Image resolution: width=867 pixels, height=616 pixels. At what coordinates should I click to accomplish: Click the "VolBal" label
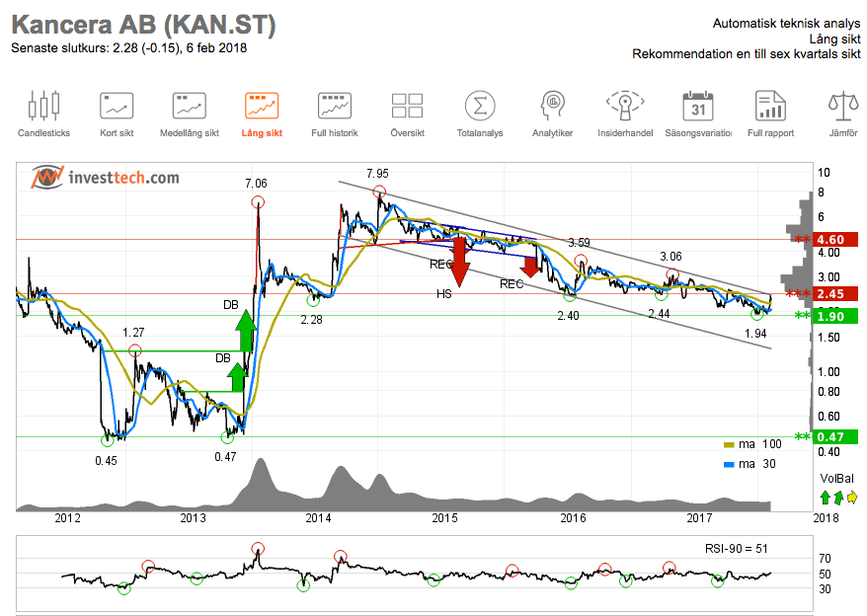[x=836, y=479]
